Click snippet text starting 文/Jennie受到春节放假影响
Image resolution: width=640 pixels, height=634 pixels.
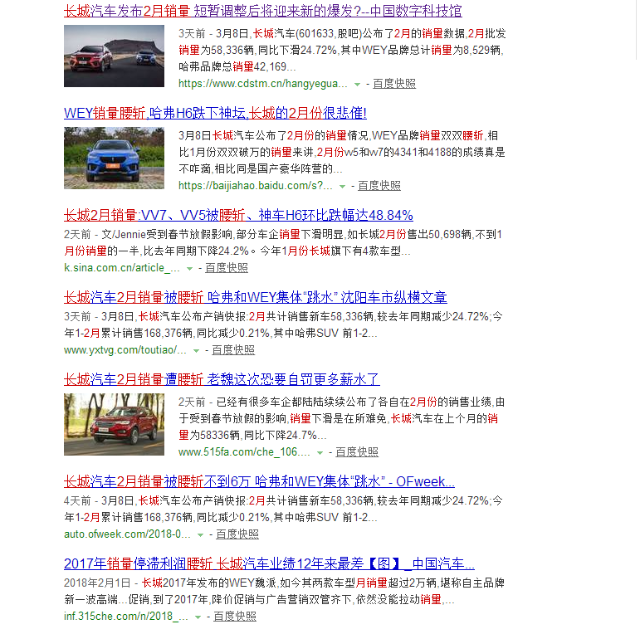(x=283, y=242)
